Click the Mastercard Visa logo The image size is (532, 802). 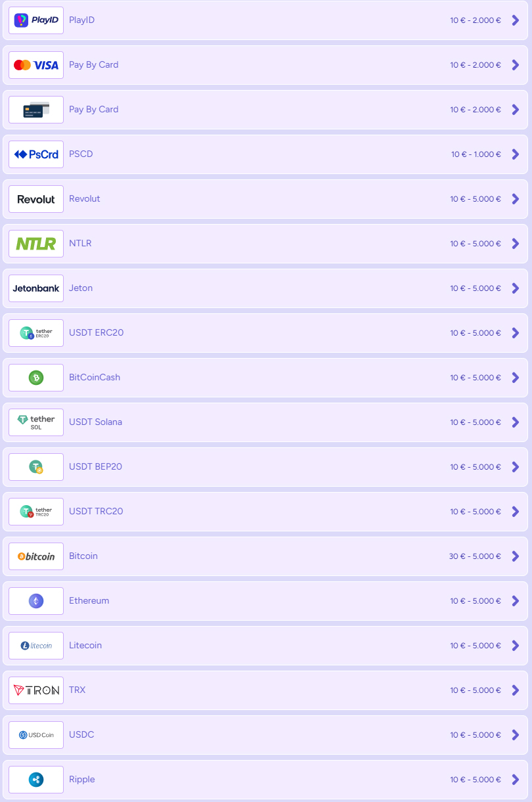[36, 65]
